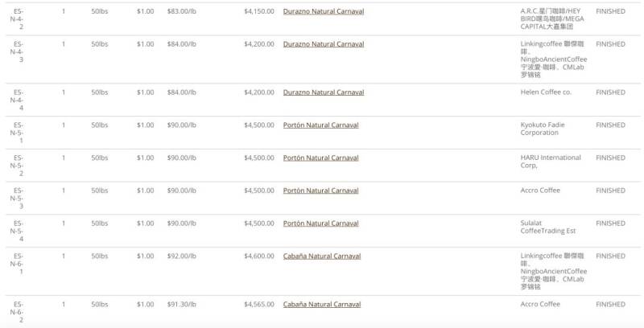Screen dimensions: 644x328
Task: Select the $4,565.00 total value
Action: point(258,305)
